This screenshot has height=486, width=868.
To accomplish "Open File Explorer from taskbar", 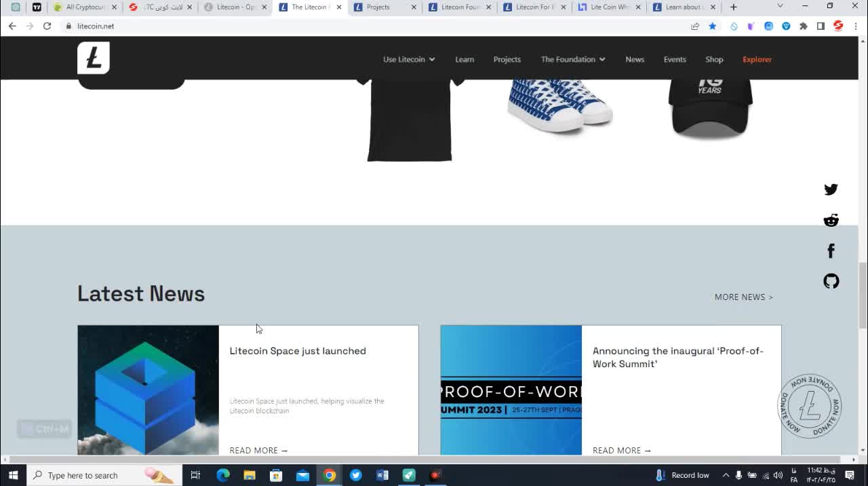I will point(249,475).
